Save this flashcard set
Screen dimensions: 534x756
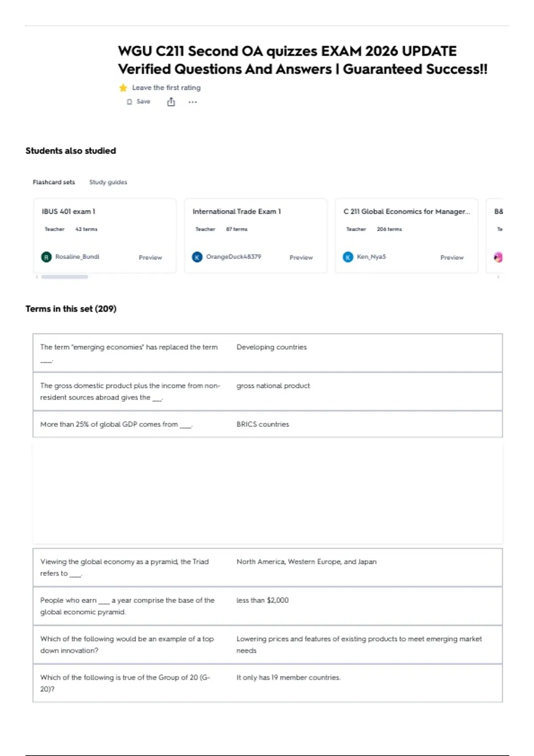pyautogui.click(x=139, y=102)
